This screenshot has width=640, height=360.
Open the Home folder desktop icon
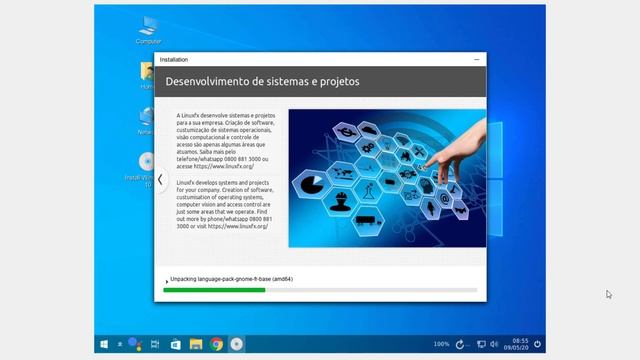(x=147, y=76)
